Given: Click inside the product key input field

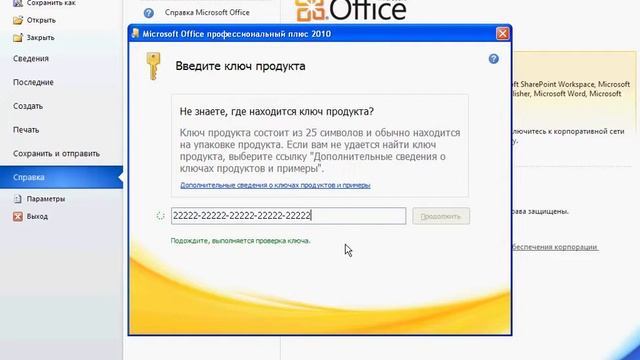Looking at the screenshot, I should 288,216.
